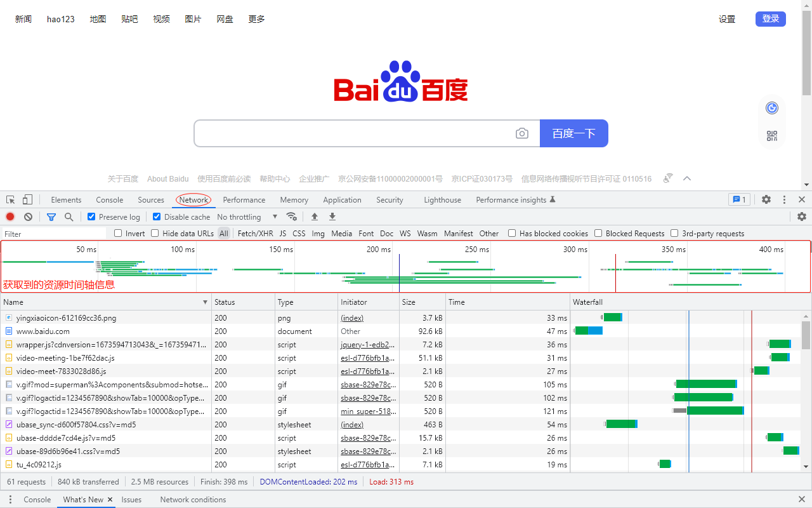Close the bottom drawer
The width and height of the screenshot is (812, 508).
pyautogui.click(x=802, y=500)
